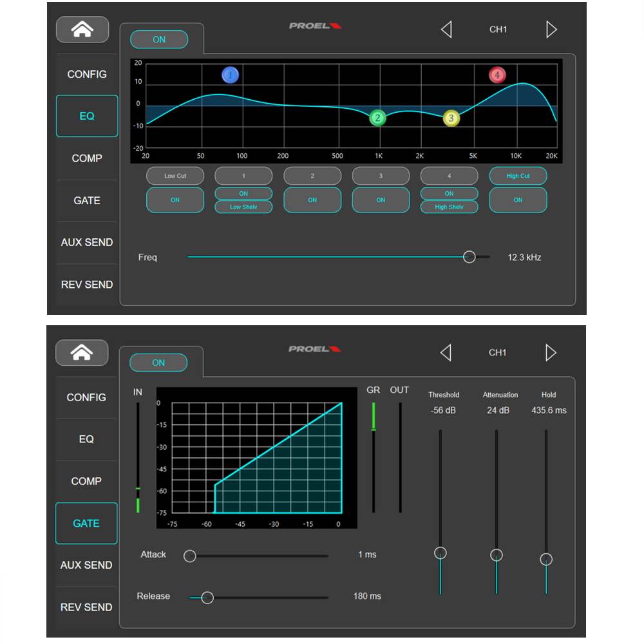644x644 pixels.
Task: Go to next channel on the Gate screen
Action: click(x=551, y=352)
